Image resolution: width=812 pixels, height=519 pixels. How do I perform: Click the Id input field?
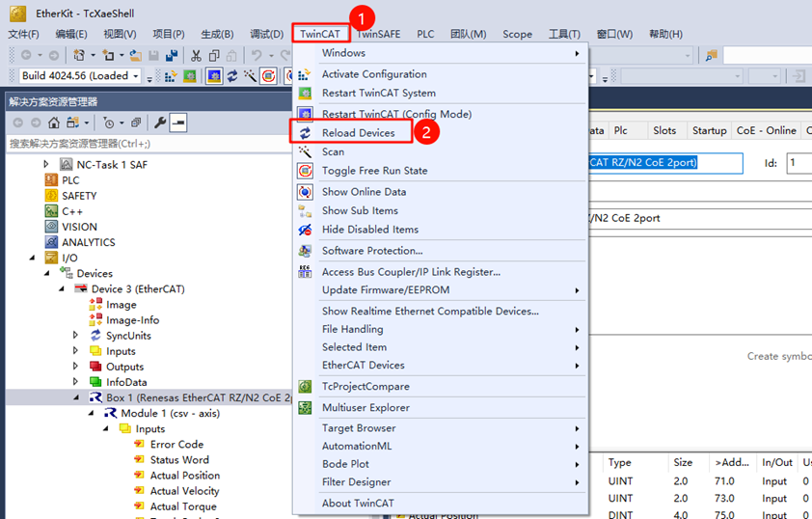pyautogui.click(x=799, y=163)
